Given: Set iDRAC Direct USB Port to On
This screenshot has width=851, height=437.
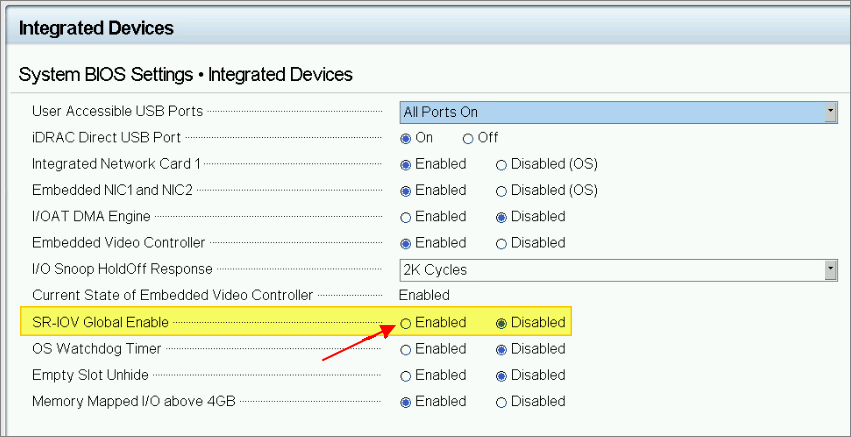Looking at the screenshot, I should tap(406, 138).
